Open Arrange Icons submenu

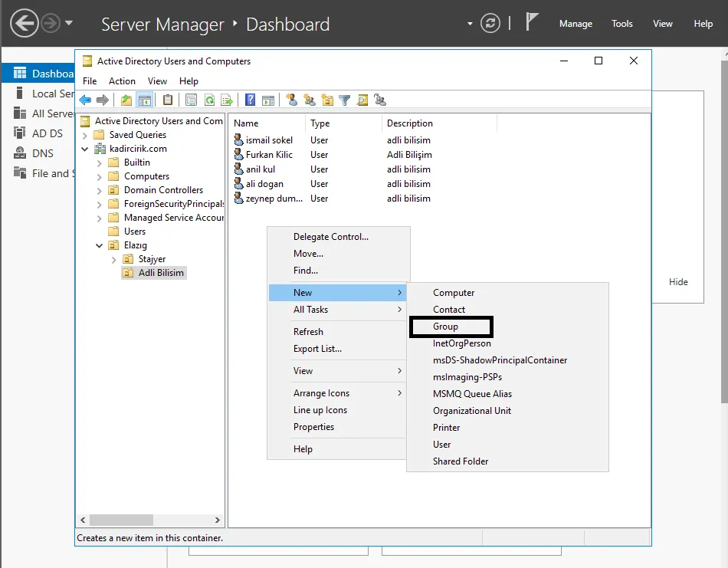(337, 393)
